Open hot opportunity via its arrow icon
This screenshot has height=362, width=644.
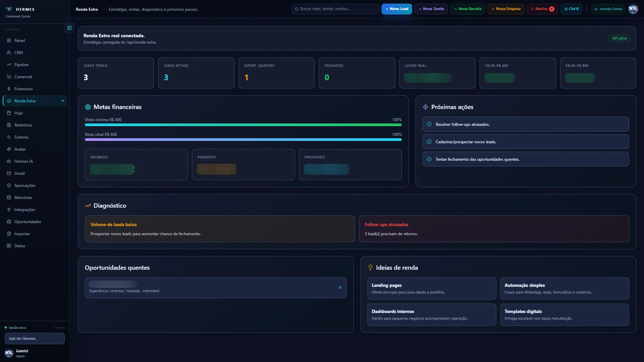coord(340,288)
